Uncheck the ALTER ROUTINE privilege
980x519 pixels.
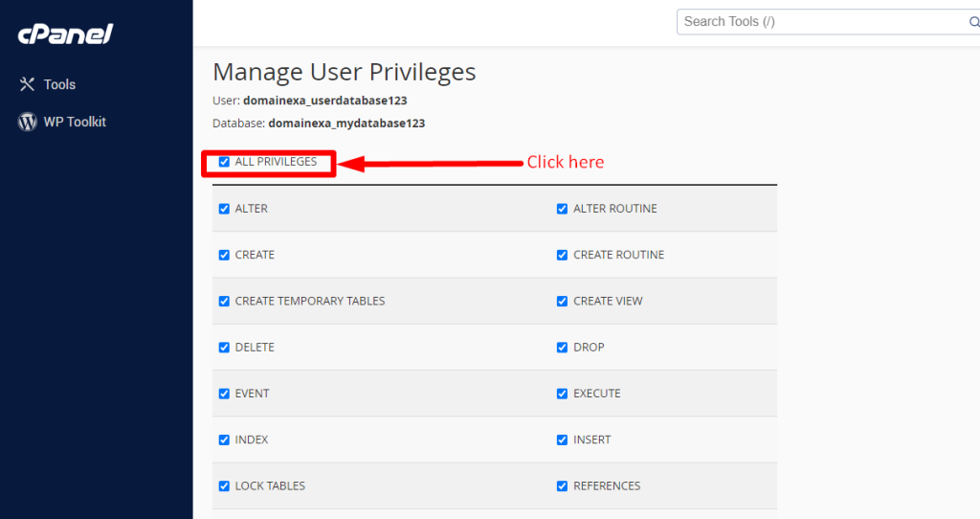pyautogui.click(x=562, y=209)
